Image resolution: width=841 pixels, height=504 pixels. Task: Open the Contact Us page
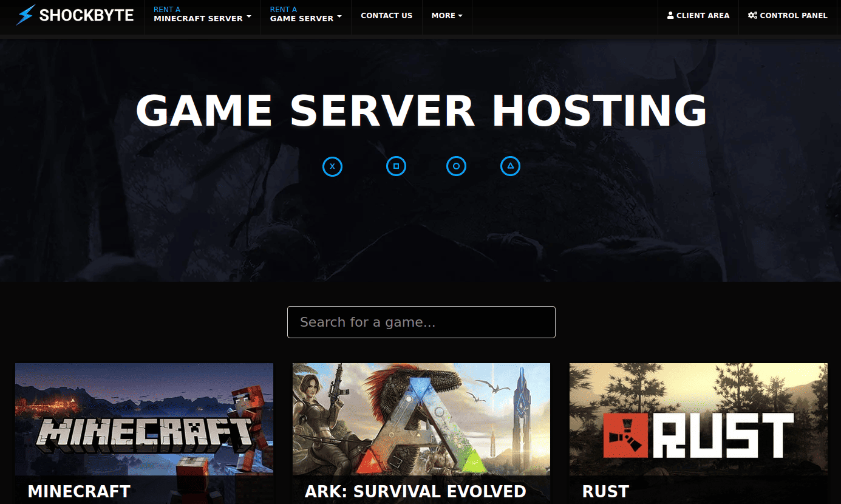point(386,16)
